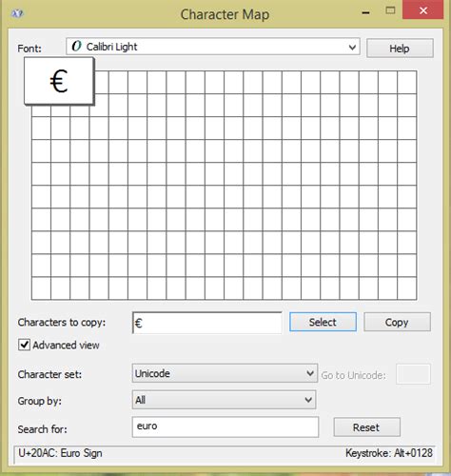
Task: Uncheck the Advanced view checkbox
Action: pyautogui.click(x=24, y=345)
